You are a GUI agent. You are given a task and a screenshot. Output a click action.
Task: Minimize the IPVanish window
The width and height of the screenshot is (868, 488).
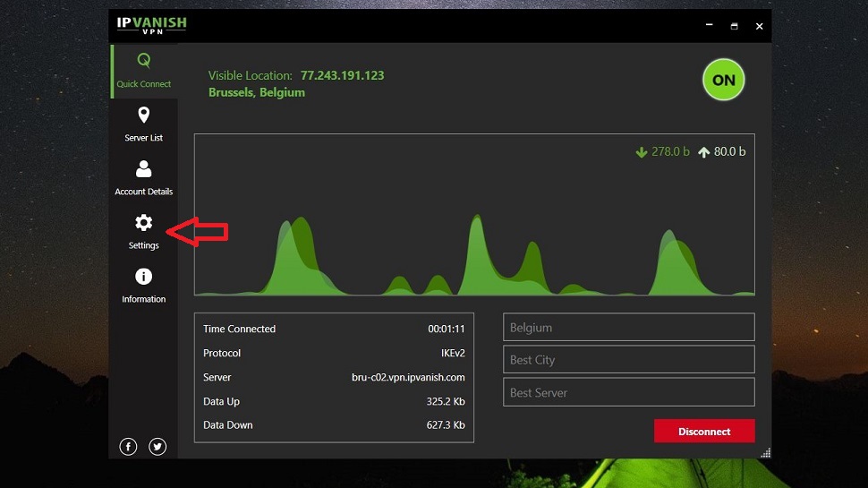709,25
